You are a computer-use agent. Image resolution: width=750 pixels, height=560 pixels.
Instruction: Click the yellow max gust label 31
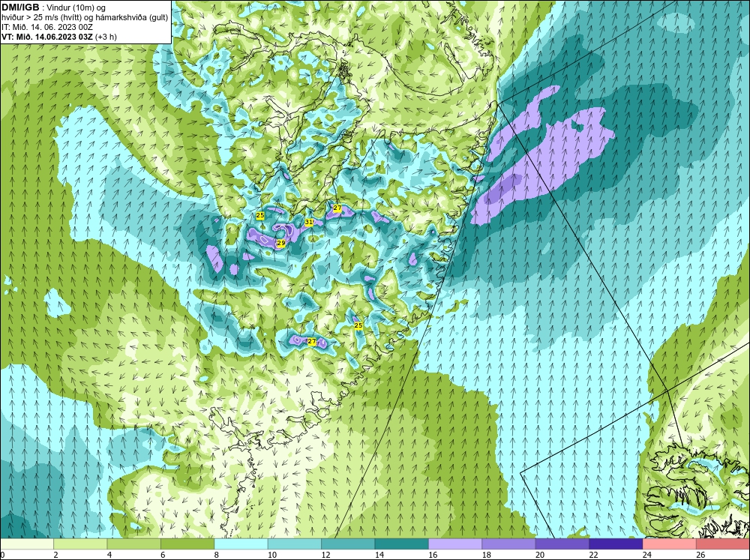tap(309, 223)
